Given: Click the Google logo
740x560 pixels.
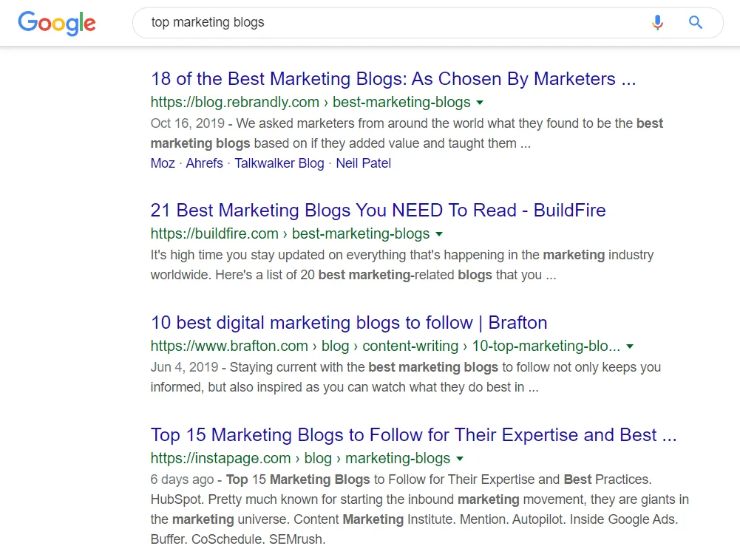Looking at the screenshot, I should pos(57,23).
